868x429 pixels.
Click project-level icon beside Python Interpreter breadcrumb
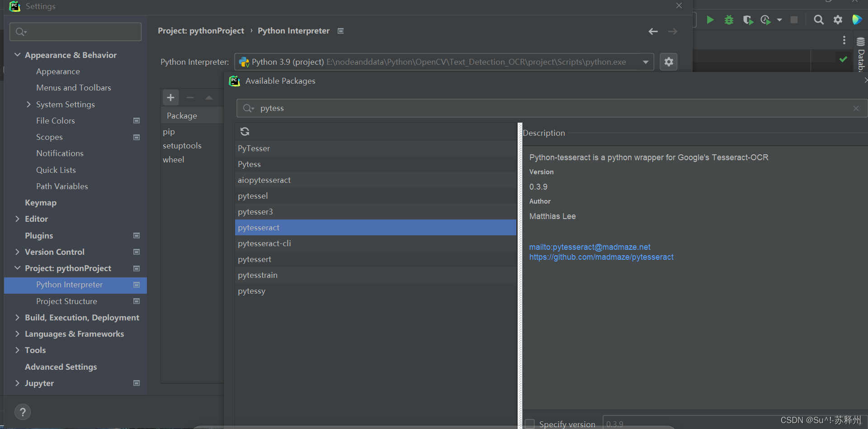click(341, 31)
